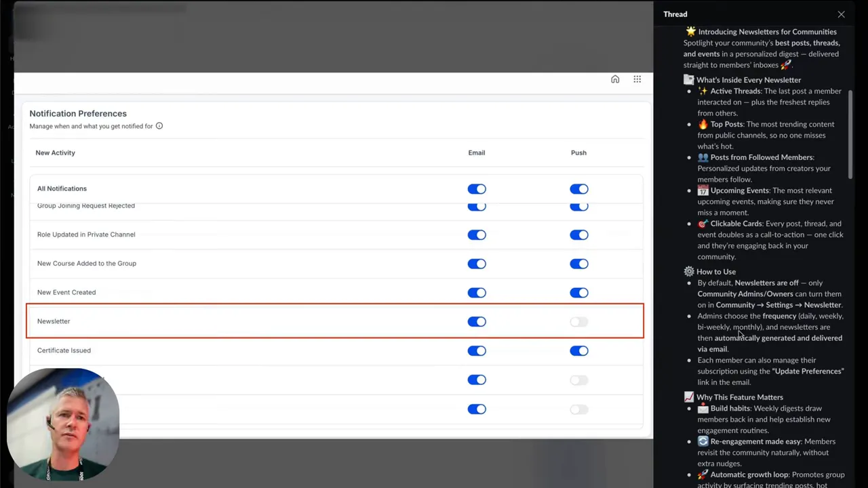Disable email for All Notifications
Image resolution: width=868 pixels, height=488 pixels.
click(477, 188)
